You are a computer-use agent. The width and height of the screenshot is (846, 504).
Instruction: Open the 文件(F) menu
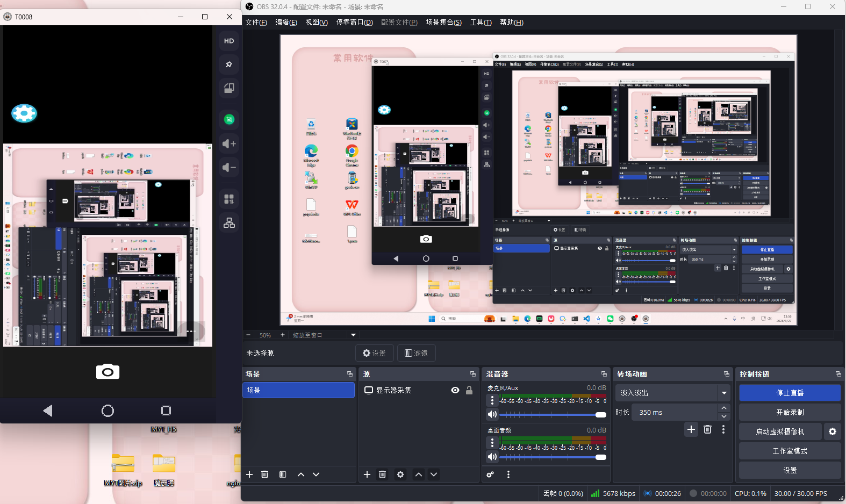(x=256, y=22)
